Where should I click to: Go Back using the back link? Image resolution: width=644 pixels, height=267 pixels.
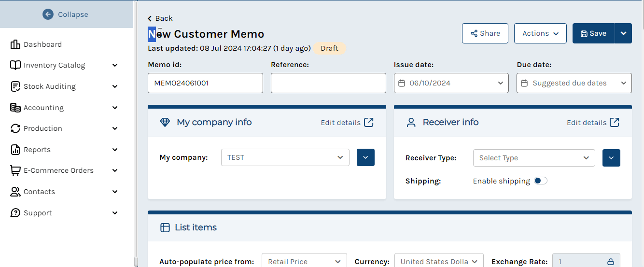(160, 18)
